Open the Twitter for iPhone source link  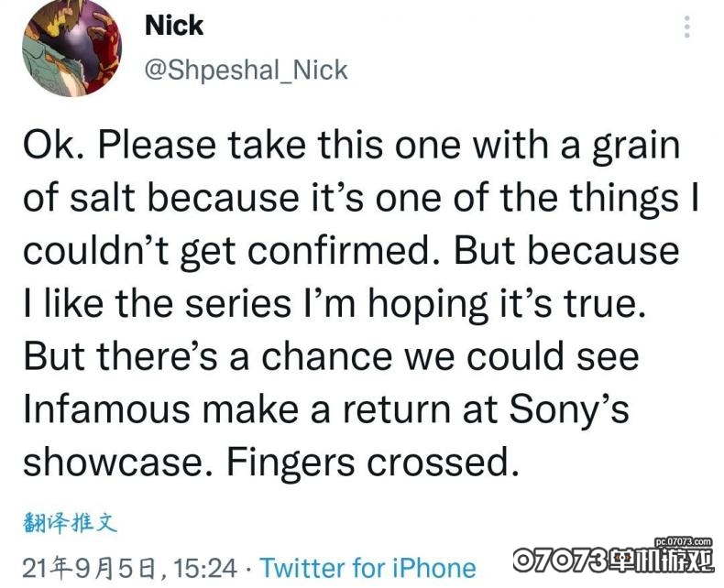[367, 568]
